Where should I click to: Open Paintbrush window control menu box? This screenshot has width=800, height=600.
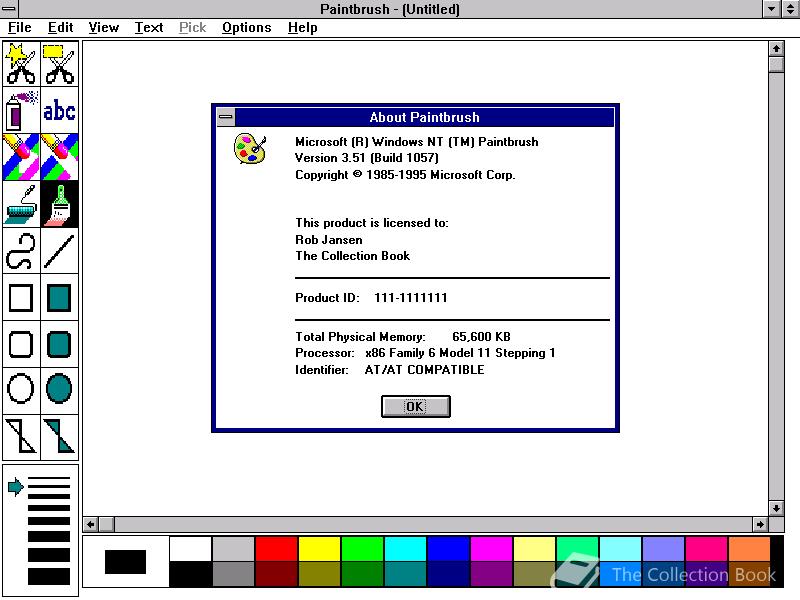click(x=9, y=9)
